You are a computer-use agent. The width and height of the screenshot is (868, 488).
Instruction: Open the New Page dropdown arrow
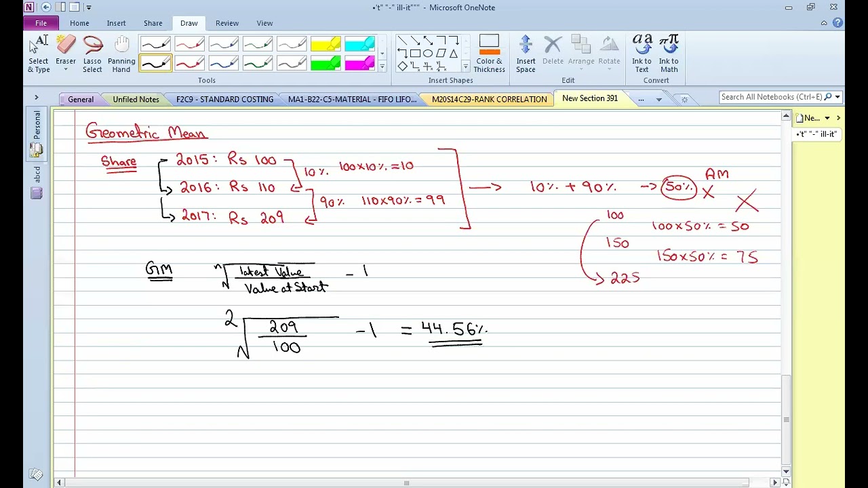(827, 118)
